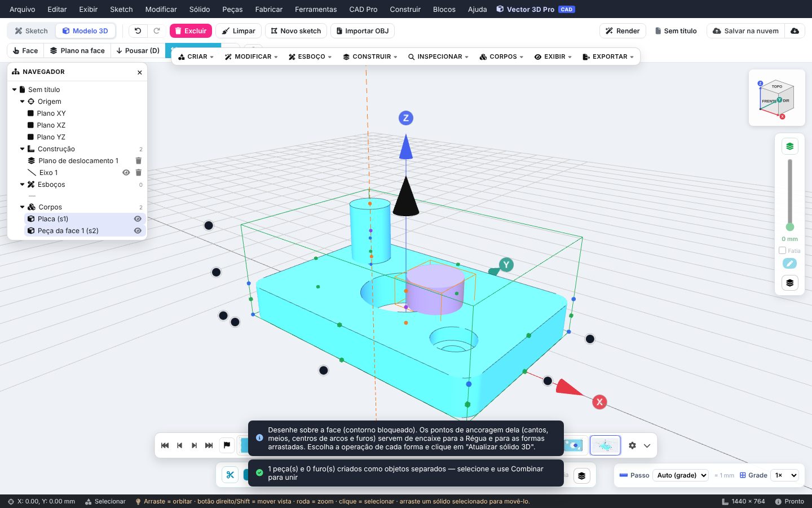Step back one timeline feature
The image size is (812, 508).
179,445
